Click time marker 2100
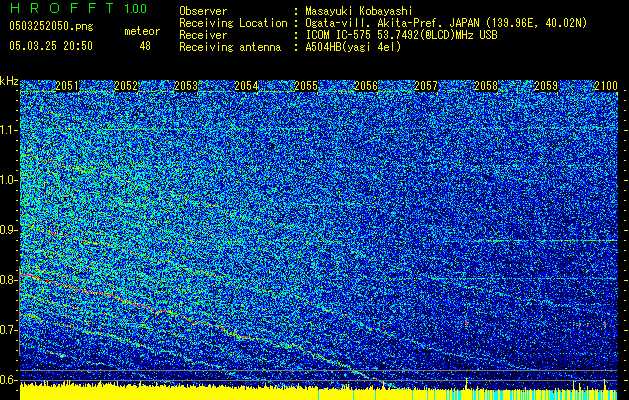This screenshot has width=629, height=400. click(x=606, y=86)
